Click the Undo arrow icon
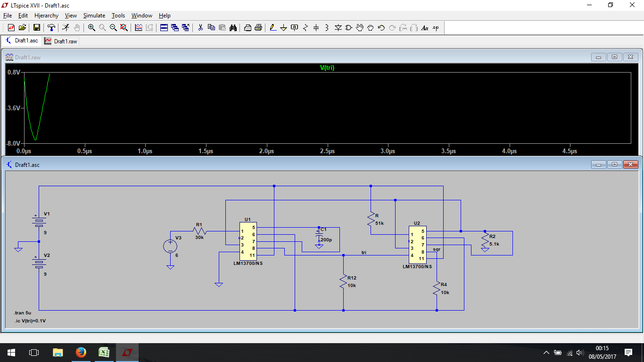The height and width of the screenshot is (362, 644). click(381, 28)
